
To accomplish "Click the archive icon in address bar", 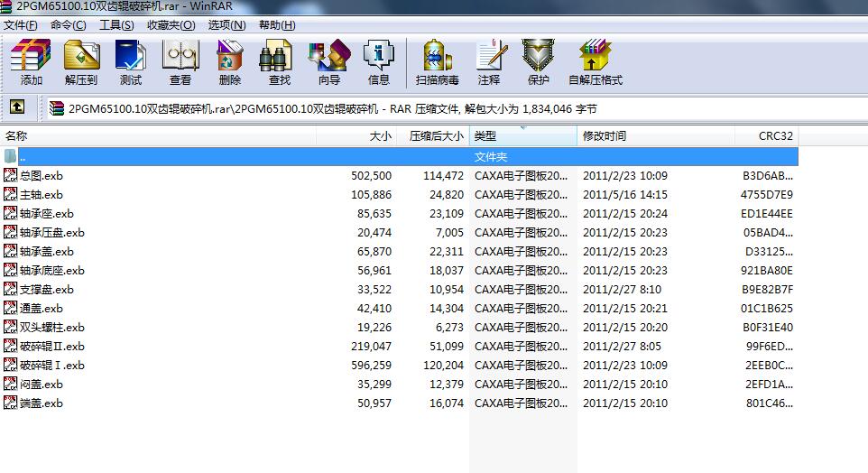I will (57, 108).
